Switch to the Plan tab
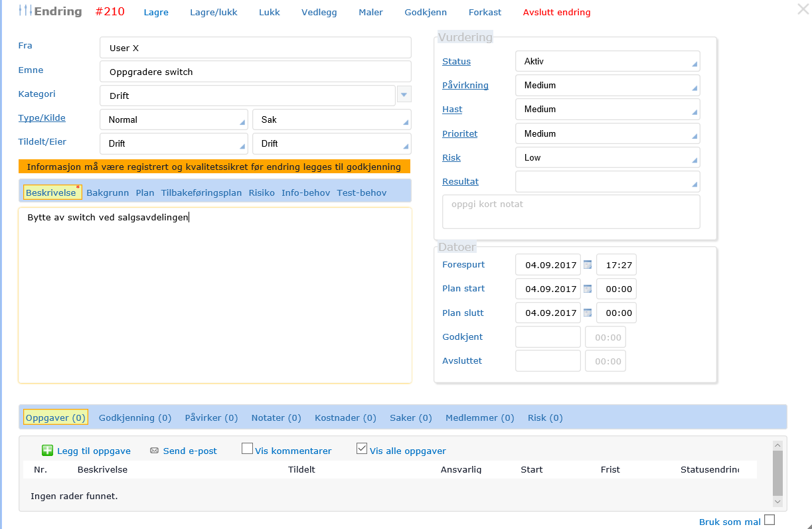 coord(145,192)
